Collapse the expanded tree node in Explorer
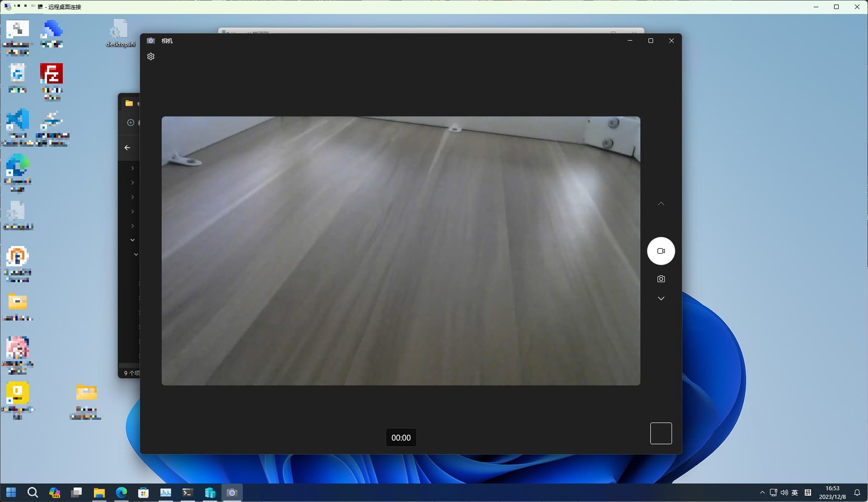This screenshot has width=868, height=502. 132,240
